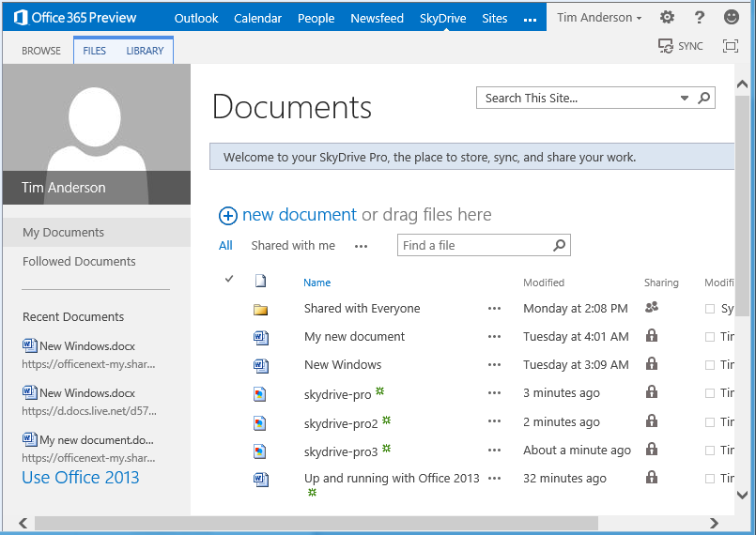The image size is (756, 535).
Task: Check the box in skydrive-pro2 row
Action: 710,422
